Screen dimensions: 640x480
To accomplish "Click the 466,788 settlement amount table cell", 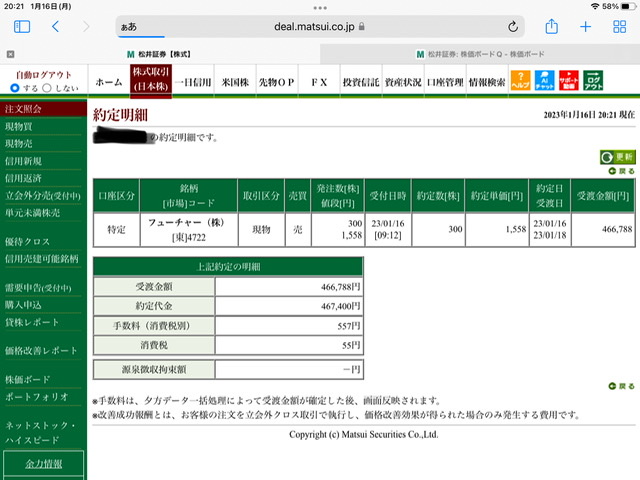I will click(x=603, y=229).
